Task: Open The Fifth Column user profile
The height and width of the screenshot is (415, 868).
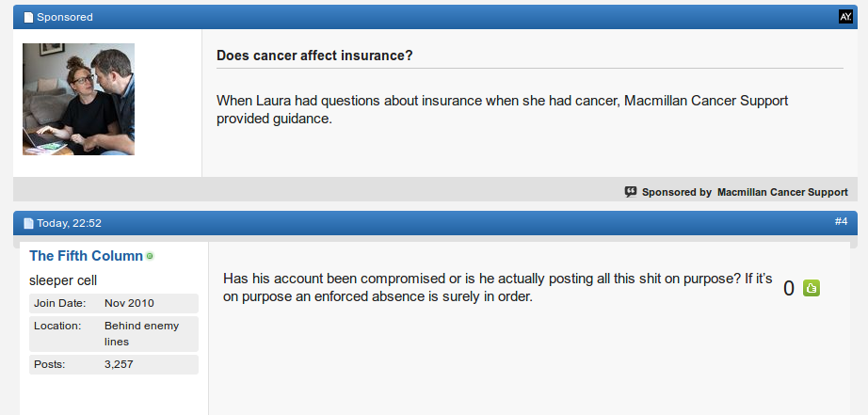Action: (86, 256)
